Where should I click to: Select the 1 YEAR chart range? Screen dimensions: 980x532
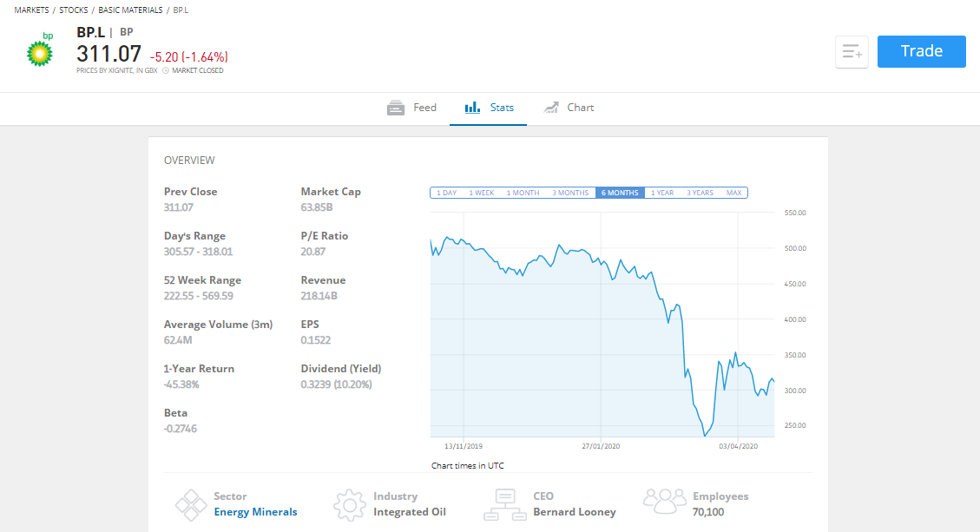(x=662, y=193)
